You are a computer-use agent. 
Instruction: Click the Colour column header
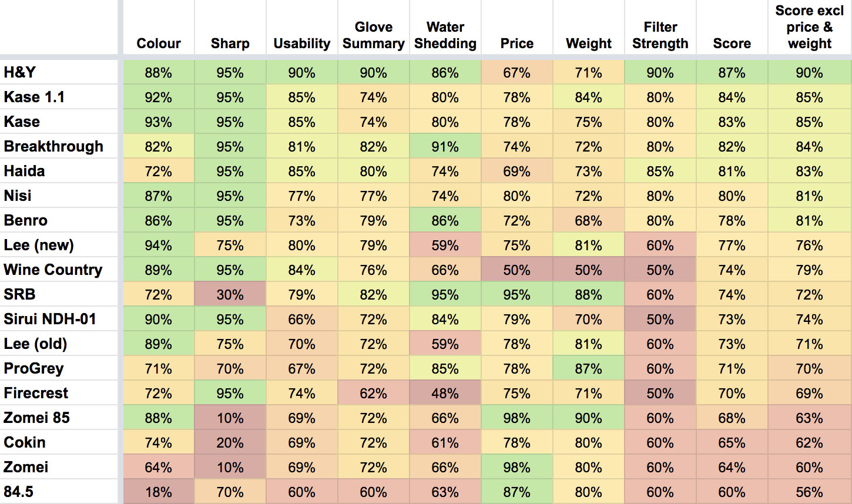[x=159, y=43]
